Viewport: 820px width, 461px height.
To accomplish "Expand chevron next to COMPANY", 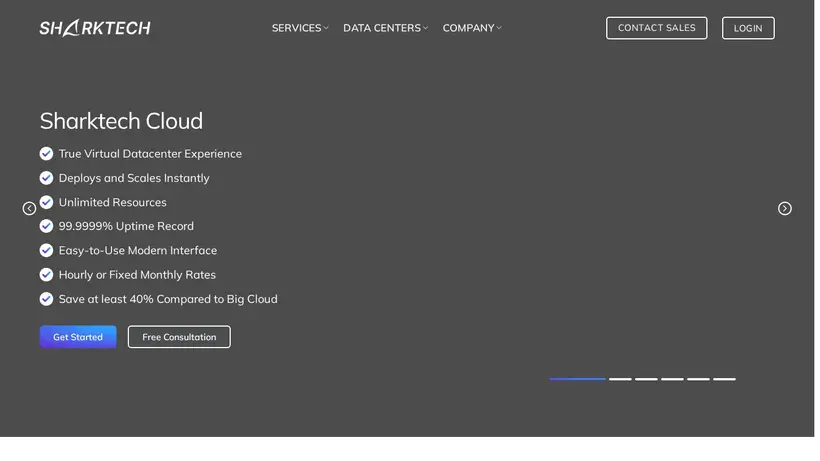I will coord(499,28).
